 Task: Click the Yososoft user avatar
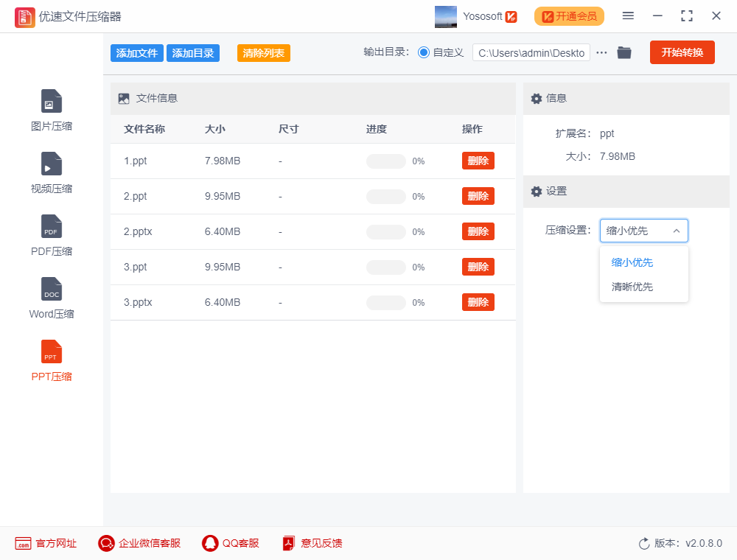coord(446,17)
